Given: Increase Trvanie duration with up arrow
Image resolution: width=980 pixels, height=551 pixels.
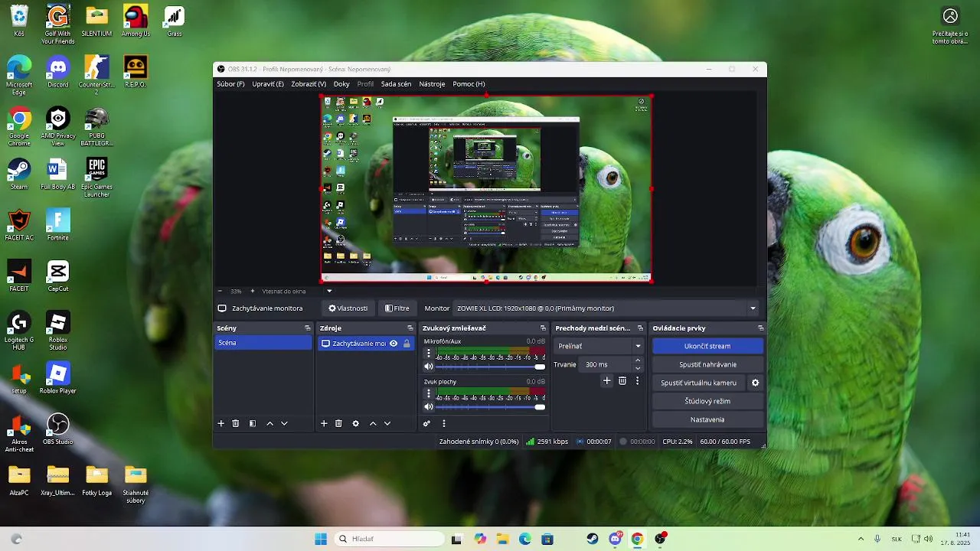Looking at the screenshot, I should coord(638,360).
